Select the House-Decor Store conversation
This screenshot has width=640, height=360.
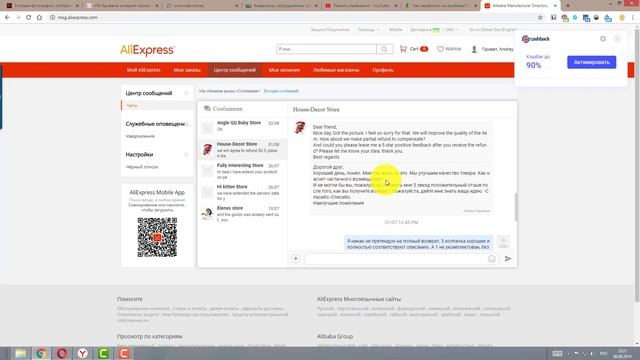(242, 149)
